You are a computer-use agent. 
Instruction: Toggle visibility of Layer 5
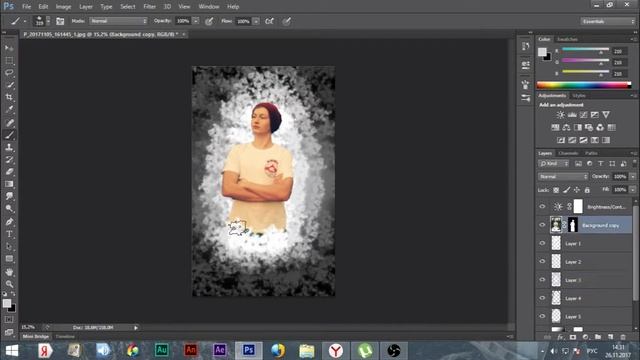[542, 316]
